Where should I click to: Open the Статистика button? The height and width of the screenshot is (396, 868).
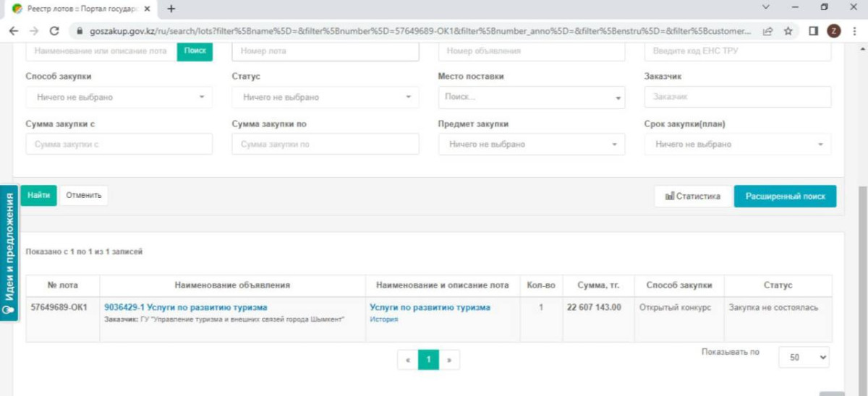click(x=692, y=196)
